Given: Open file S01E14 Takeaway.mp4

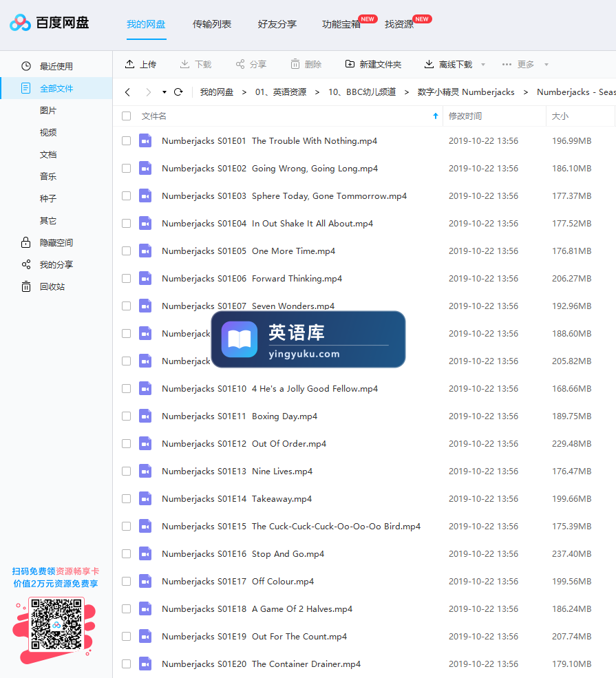Looking at the screenshot, I should point(237,498).
